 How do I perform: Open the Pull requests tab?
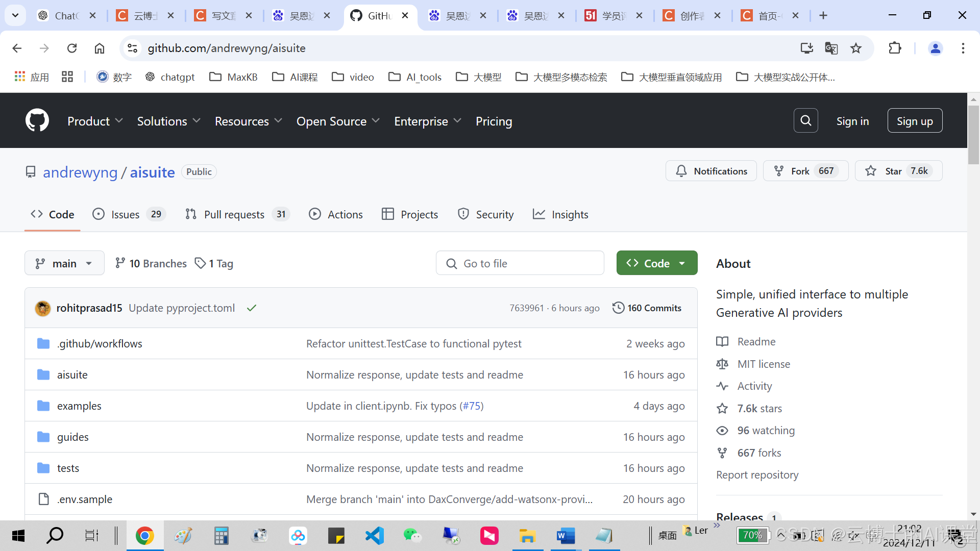tap(234, 214)
